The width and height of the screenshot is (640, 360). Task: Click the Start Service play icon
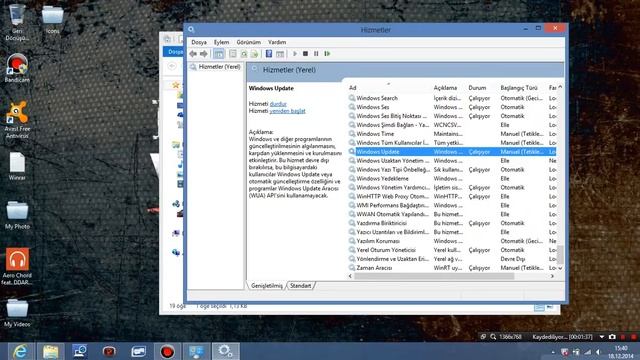coord(295,53)
